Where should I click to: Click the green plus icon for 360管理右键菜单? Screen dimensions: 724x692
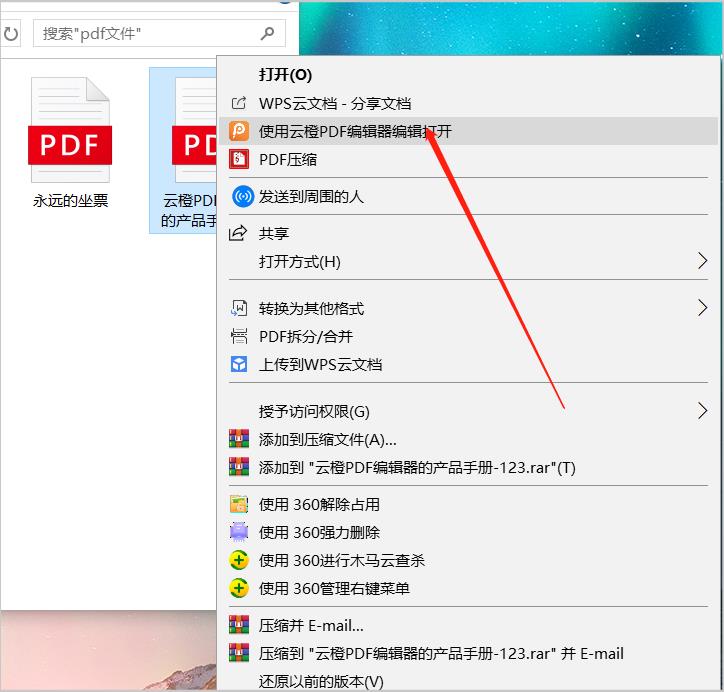tap(239, 588)
